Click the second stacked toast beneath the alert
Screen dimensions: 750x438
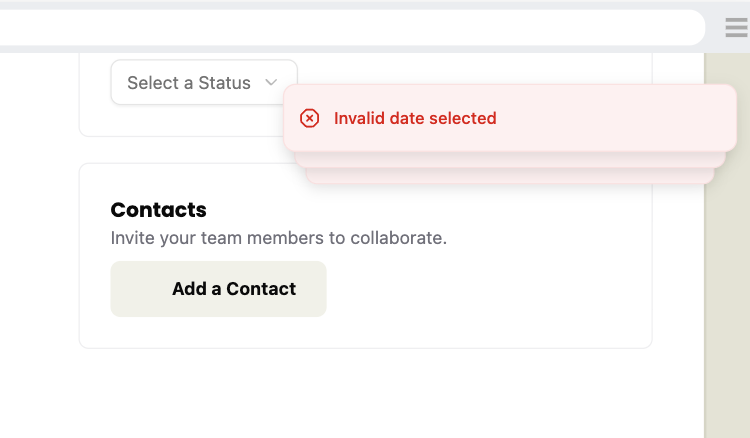pos(510,159)
